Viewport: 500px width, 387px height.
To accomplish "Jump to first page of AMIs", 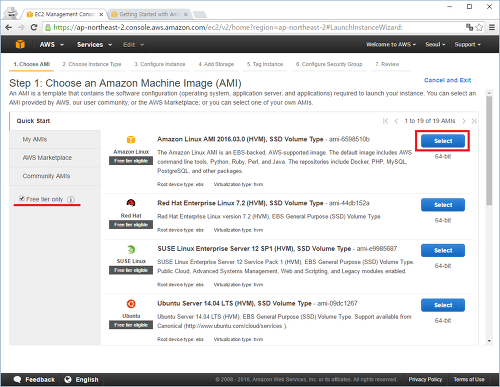I will pos(386,121).
